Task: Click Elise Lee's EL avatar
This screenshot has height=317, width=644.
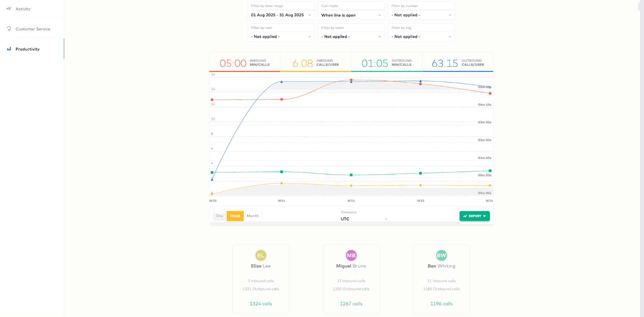Action: pos(261,255)
